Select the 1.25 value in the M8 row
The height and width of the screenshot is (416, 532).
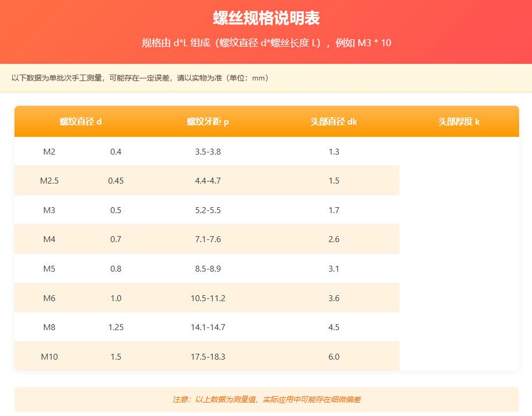click(116, 327)
